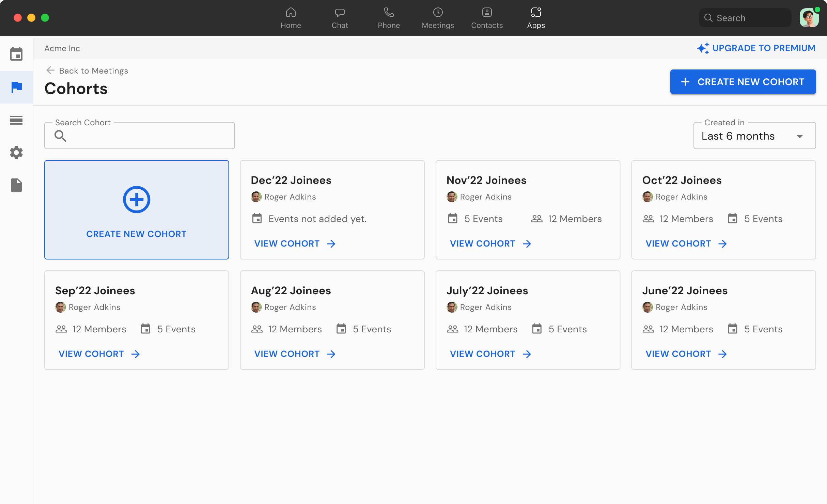Viewport: 827px width, 504px height.
Task: Select the Apps tab in top navigation
Action: tap(536, 17)
